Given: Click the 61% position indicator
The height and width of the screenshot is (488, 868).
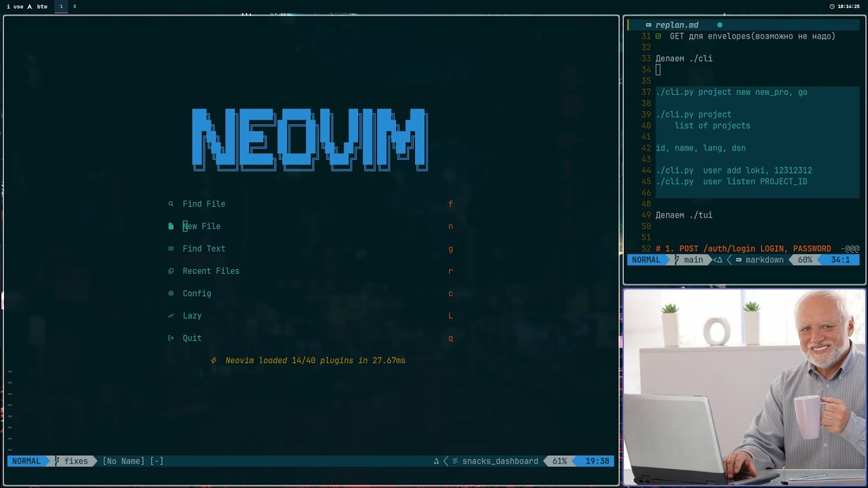Looking at the screenshot, I should 559,461.
